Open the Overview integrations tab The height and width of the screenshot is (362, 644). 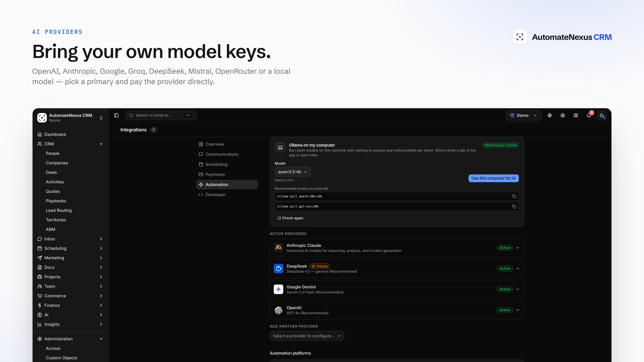[x=227, y=144]
